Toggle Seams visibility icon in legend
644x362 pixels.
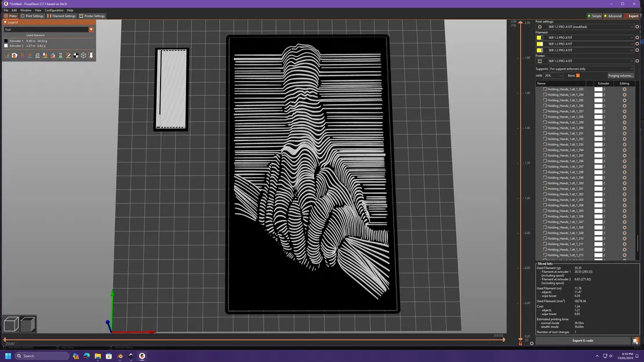click(x=37, y=56)
